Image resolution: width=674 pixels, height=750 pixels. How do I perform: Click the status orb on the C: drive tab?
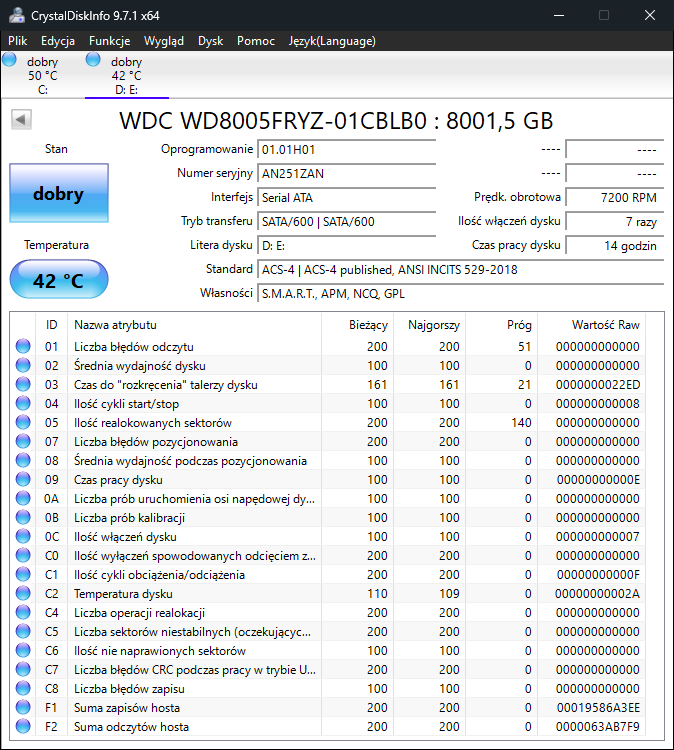pos(9,60)
